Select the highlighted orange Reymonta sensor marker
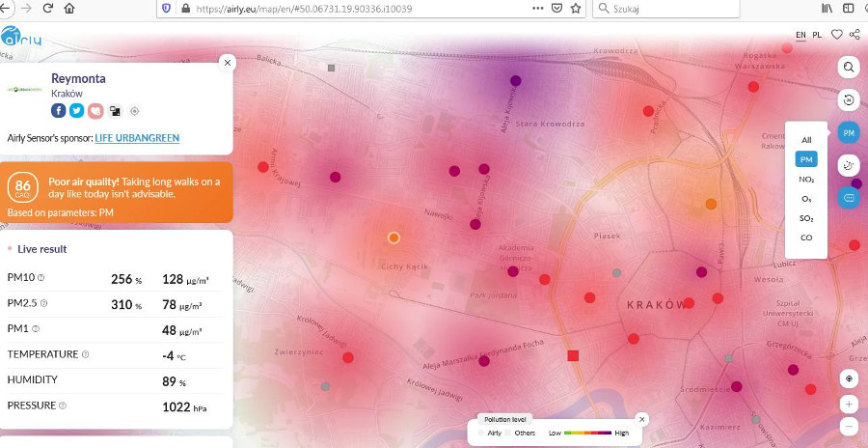 (x=393, y=238)
